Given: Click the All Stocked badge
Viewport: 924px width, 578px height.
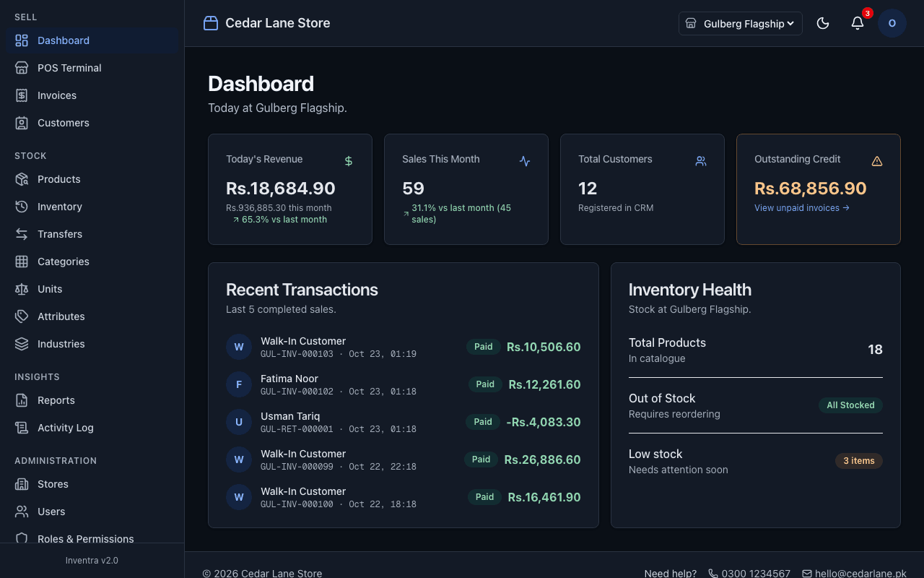Looking at the screenshot, I should (x=850, y=405).
